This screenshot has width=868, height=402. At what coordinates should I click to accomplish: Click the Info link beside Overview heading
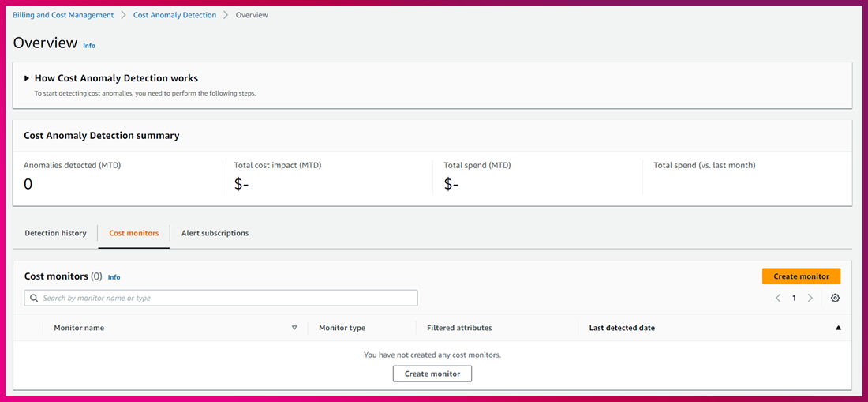point(89,46)
